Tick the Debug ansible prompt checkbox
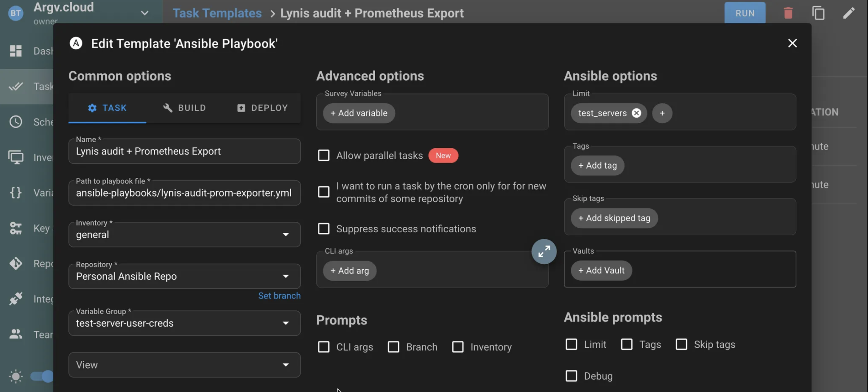This screenshot has height=392, width=868. click(571, 376)
